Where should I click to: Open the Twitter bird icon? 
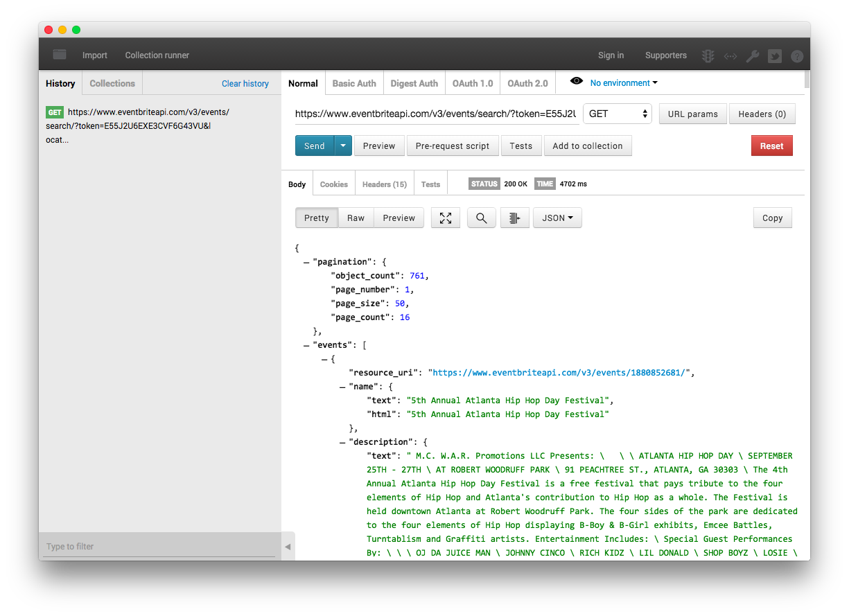[775, 56]
